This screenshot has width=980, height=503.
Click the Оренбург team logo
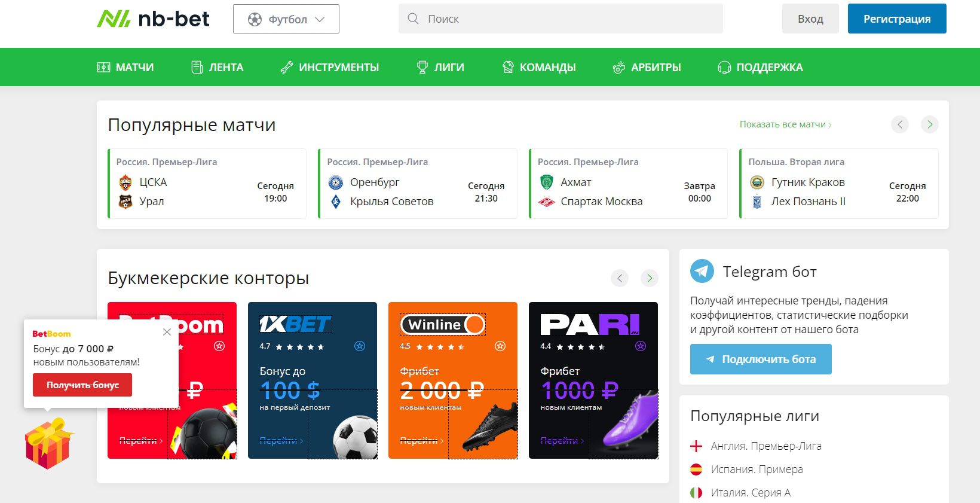pos(336,182)
